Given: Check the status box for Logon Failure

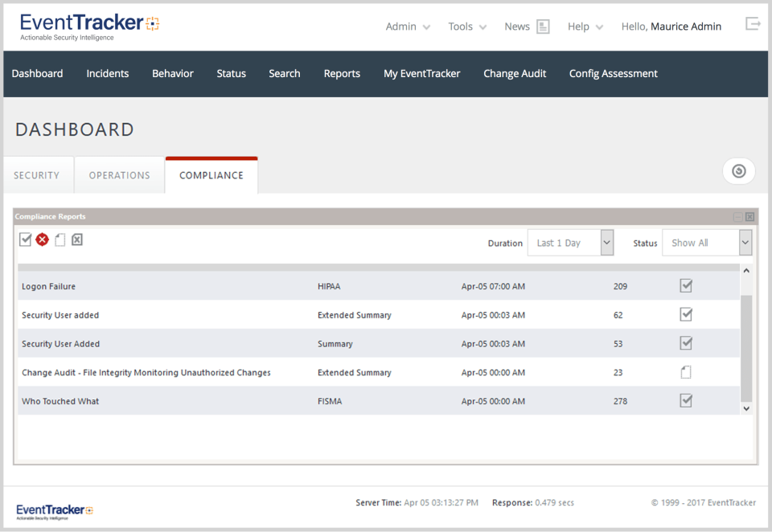Looking at the screenshot, I should (x=686, y=286).
